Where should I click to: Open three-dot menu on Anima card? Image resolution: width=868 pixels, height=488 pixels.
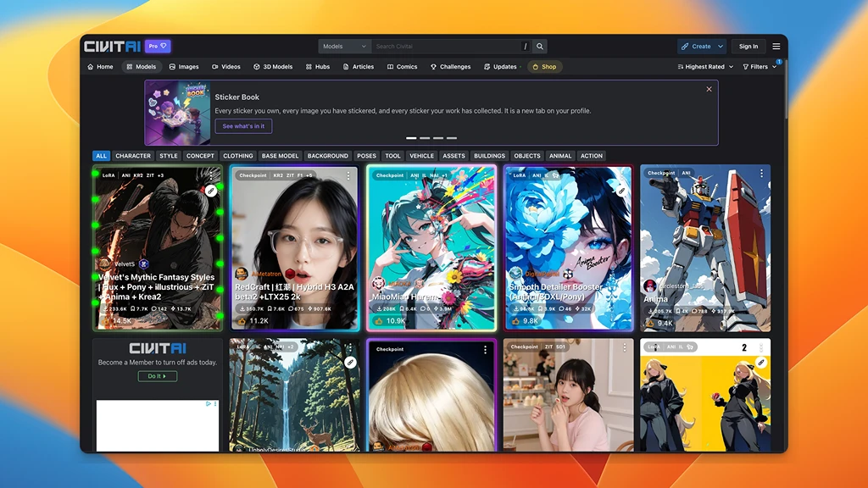(761, 174)
